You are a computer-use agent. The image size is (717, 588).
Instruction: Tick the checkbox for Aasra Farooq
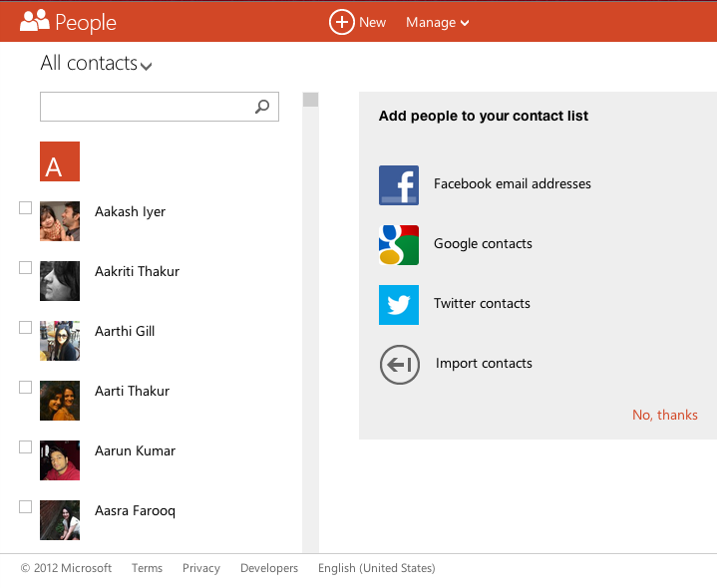pyautogui.click(x=25, y=507)
